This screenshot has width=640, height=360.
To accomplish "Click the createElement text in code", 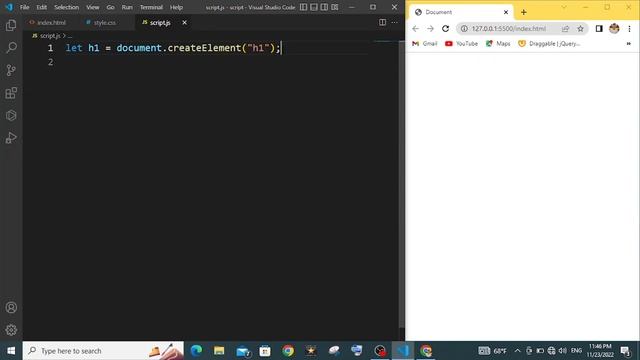I will tap(204, 48).
